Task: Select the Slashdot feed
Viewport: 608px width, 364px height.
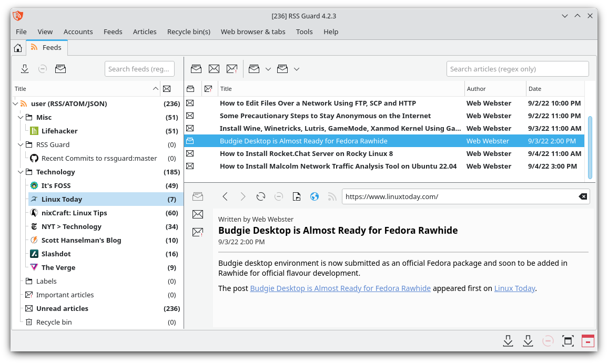Action: coord(56,254)
